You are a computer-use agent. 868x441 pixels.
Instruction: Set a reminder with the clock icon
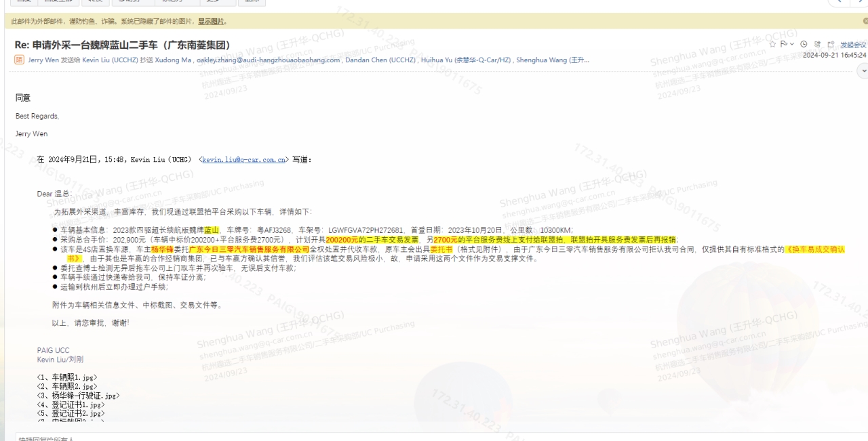coord(804,44)
